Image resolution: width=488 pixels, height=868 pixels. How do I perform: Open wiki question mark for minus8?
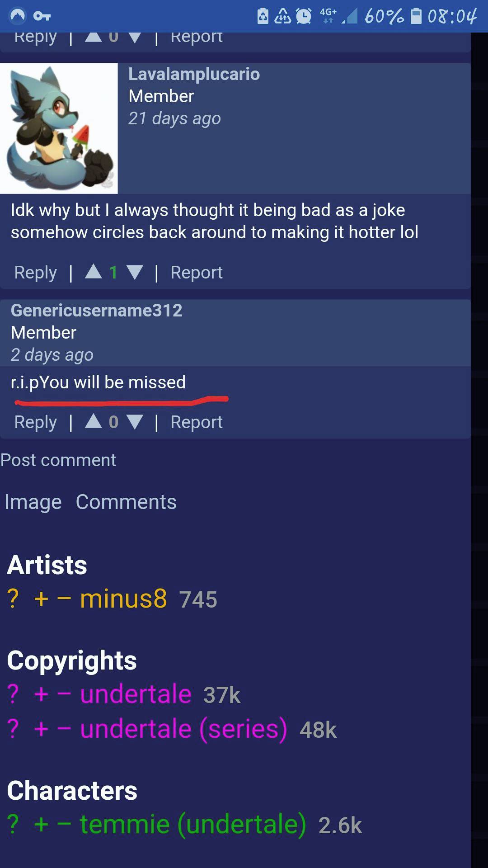[13, 599]
